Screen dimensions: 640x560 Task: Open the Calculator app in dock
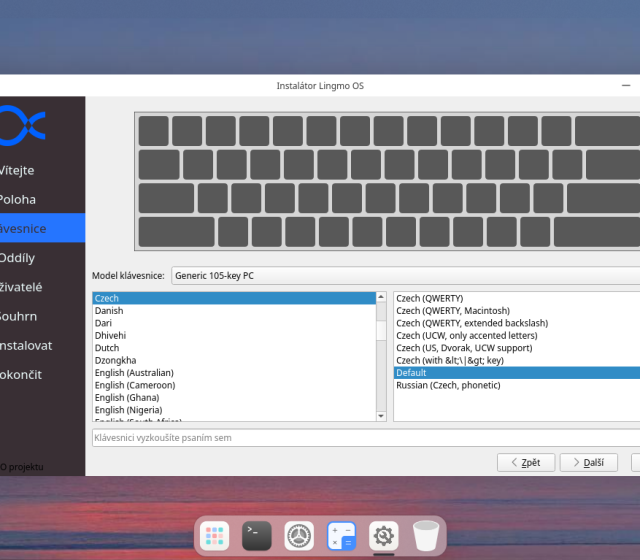click(x=342, y=536)
